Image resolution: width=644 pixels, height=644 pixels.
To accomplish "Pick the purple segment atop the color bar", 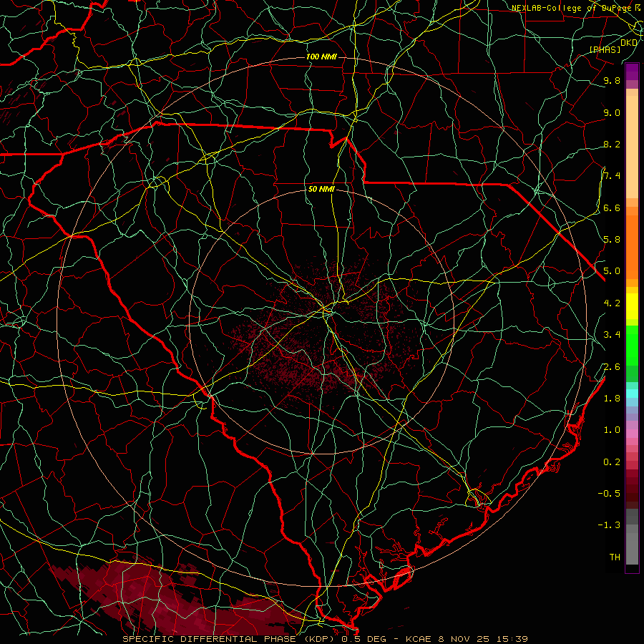I will click(632, 72).
